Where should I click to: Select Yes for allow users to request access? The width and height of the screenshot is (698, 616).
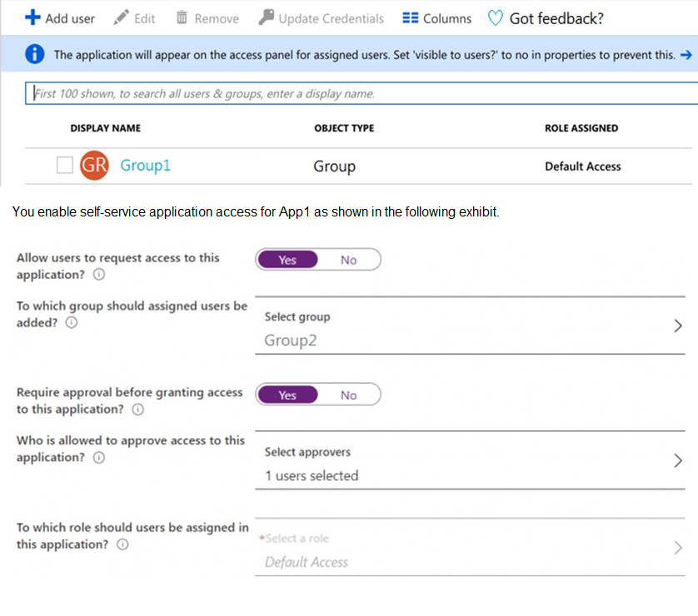(287, 261)
